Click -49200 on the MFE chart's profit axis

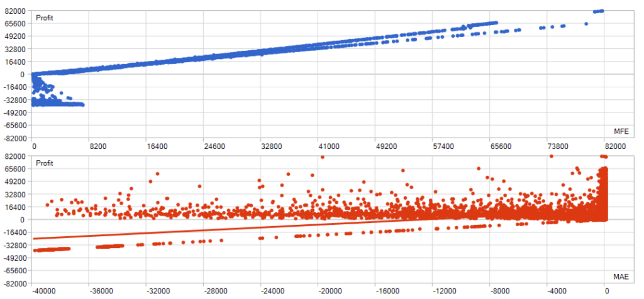pos(14,113)
